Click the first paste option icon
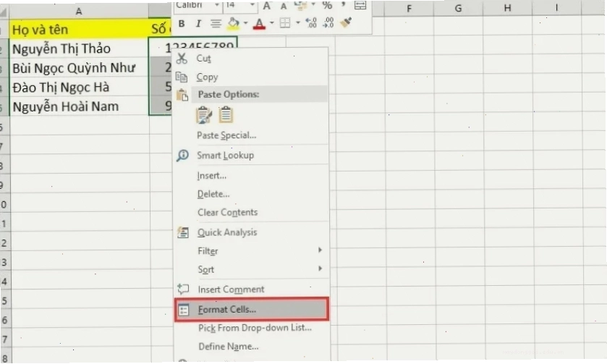The image size is (607, 364). (204, 115)
